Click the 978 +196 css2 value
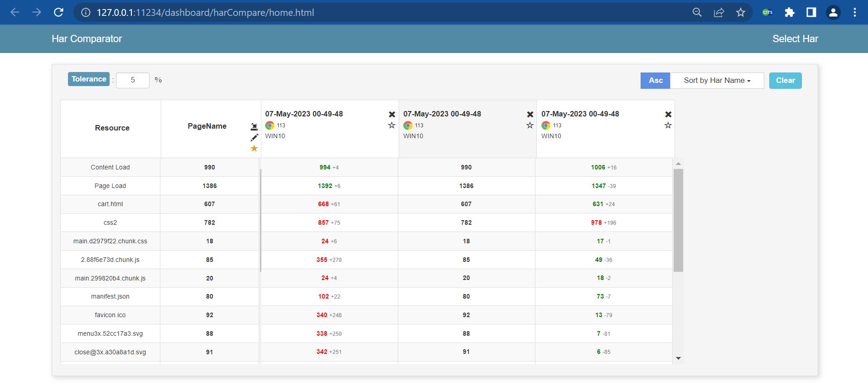 (603, 223)
